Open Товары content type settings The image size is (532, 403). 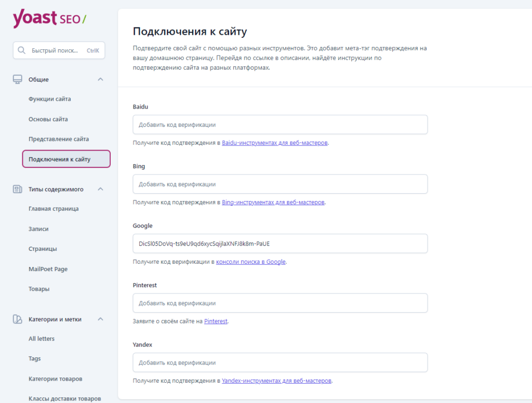click(x=39, y=289)
